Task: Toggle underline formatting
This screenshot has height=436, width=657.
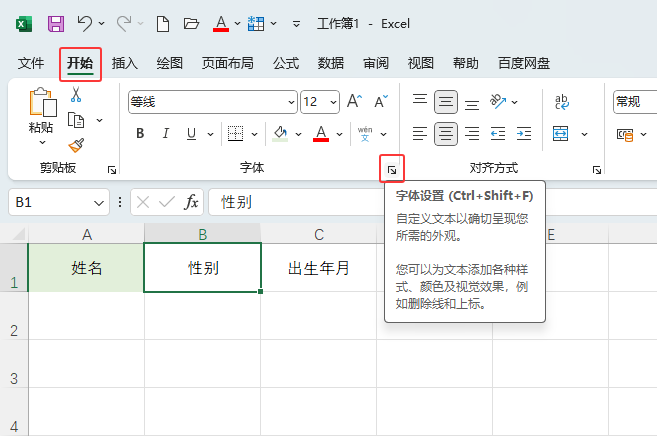Action: (191, 134)
